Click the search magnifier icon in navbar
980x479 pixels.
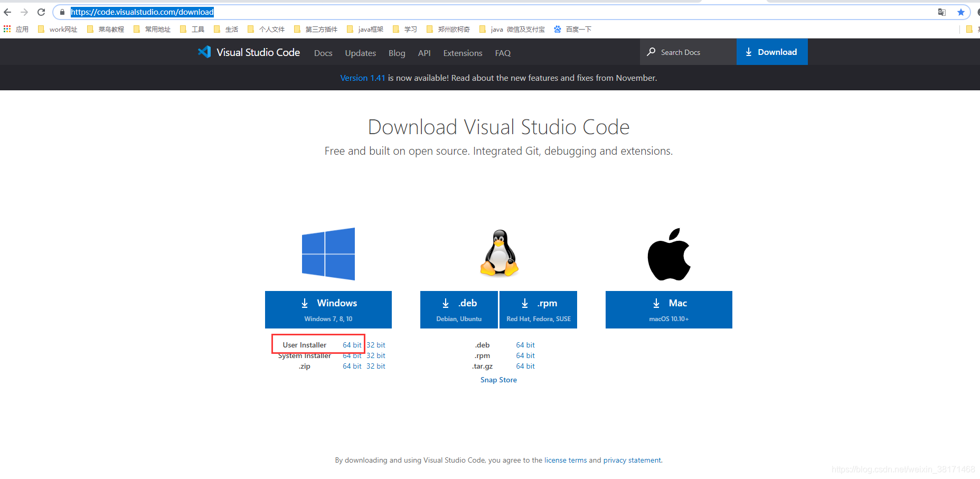(652, 52)
